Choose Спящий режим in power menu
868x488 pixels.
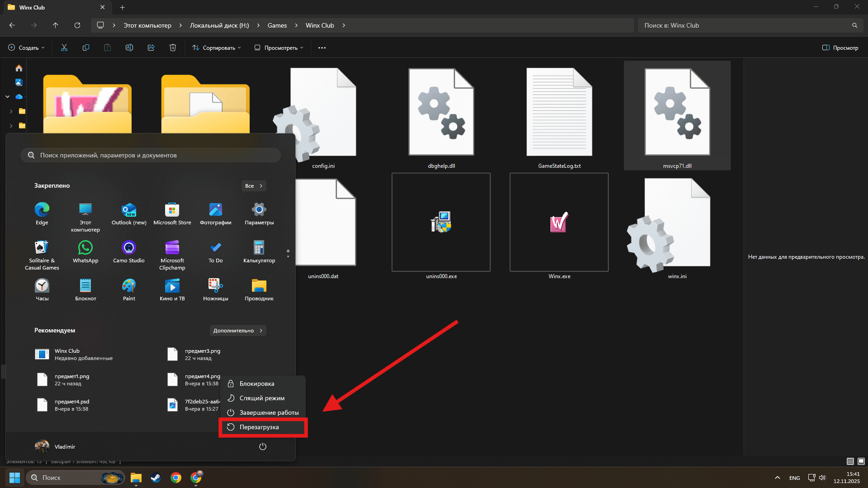(262, 398)
